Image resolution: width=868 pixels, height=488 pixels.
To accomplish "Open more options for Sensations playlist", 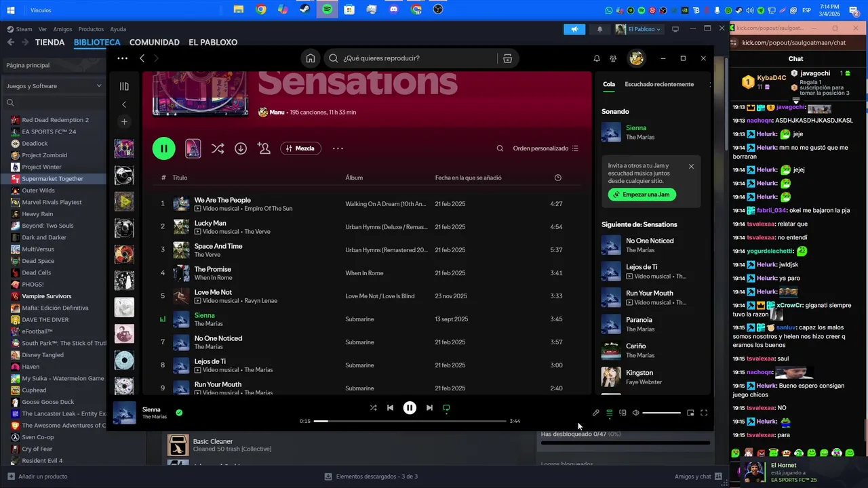I will (338, 148).
